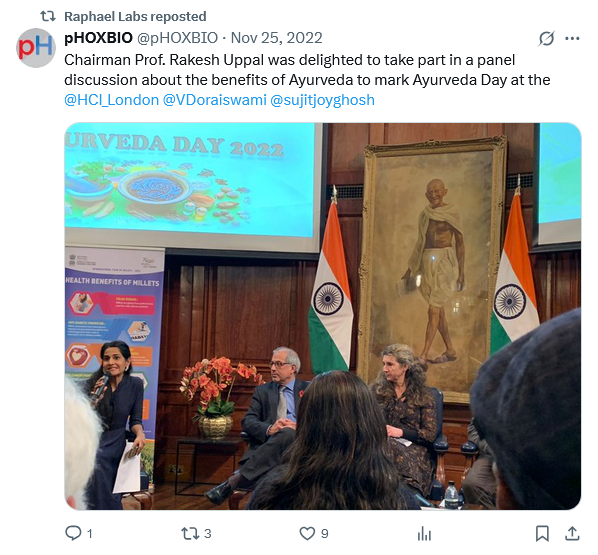Like the tweet with the heart icon
Image resolution: width=598 pixels, height=555 pixels.
point(307,533)
